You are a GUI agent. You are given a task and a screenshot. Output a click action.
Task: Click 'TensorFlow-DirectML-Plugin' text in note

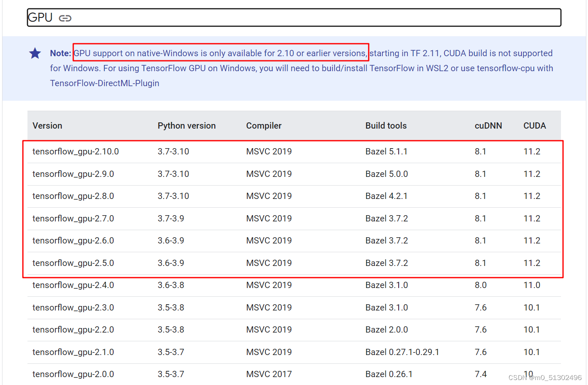[105, 83]
